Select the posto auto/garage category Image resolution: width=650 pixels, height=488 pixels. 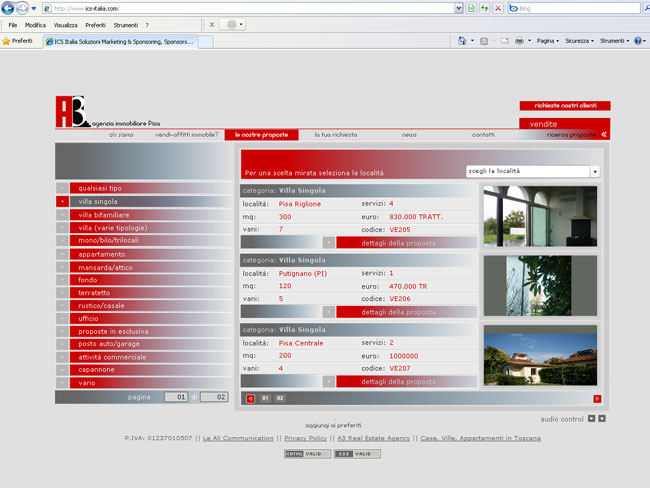coord(143,344)
